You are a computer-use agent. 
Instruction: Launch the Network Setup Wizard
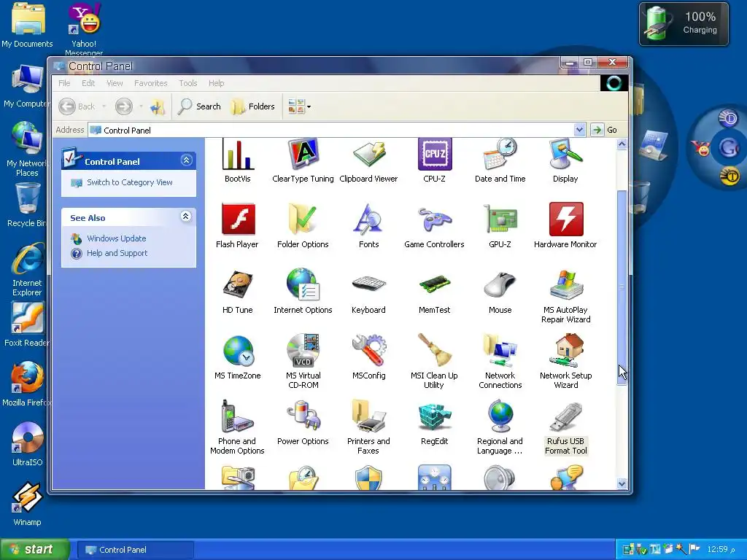click(565, 361)
